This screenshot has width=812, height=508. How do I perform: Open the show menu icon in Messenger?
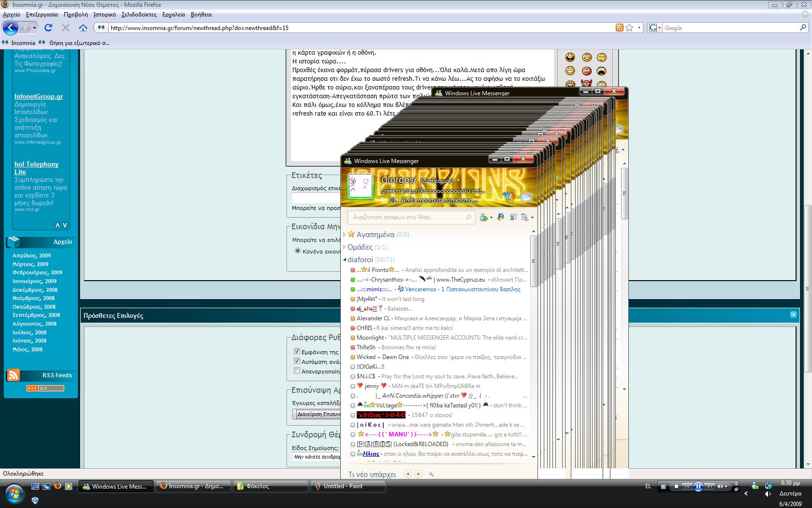point(525,217)
